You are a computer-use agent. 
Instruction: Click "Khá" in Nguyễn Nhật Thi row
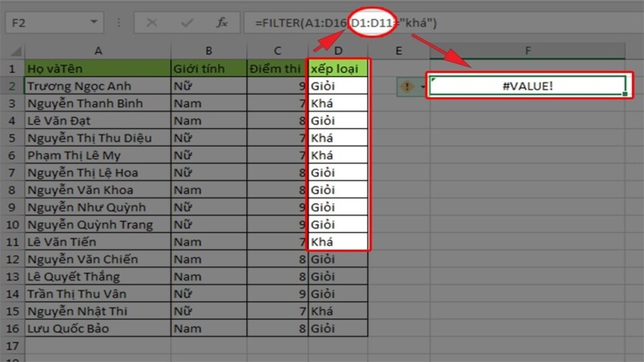click(338, 311)
